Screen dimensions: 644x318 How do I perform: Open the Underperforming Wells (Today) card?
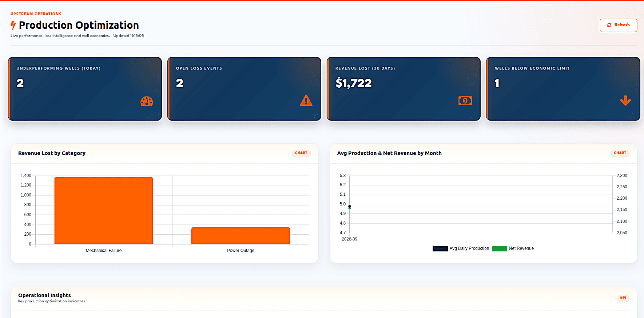(x=85, y=89)
